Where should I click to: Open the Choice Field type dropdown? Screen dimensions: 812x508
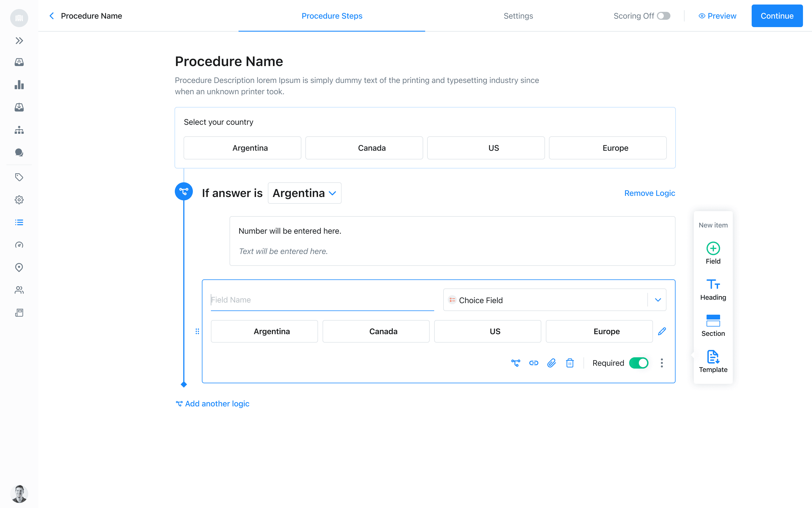555,300
